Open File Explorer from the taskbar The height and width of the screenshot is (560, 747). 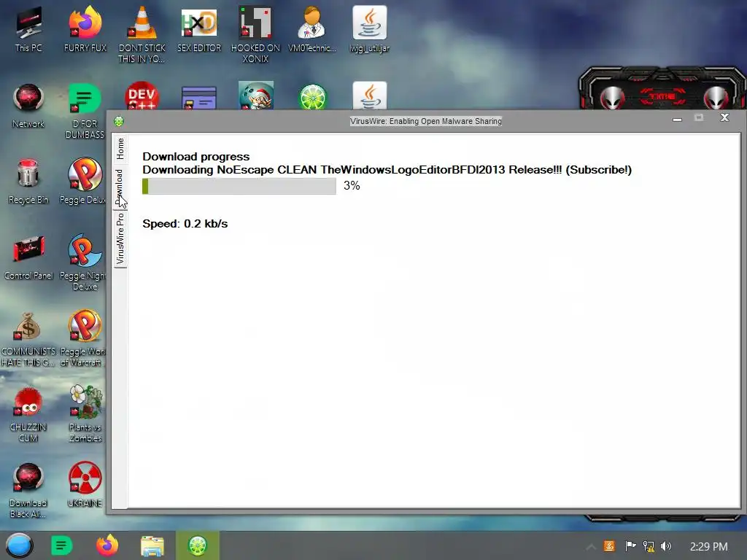pyautogui.click(x=152, y=546)
